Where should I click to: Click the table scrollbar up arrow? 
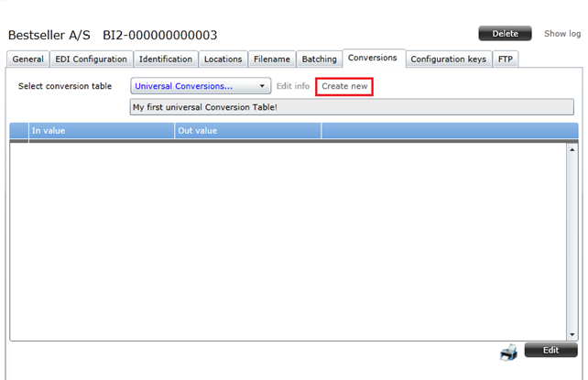tap(572, 148)
